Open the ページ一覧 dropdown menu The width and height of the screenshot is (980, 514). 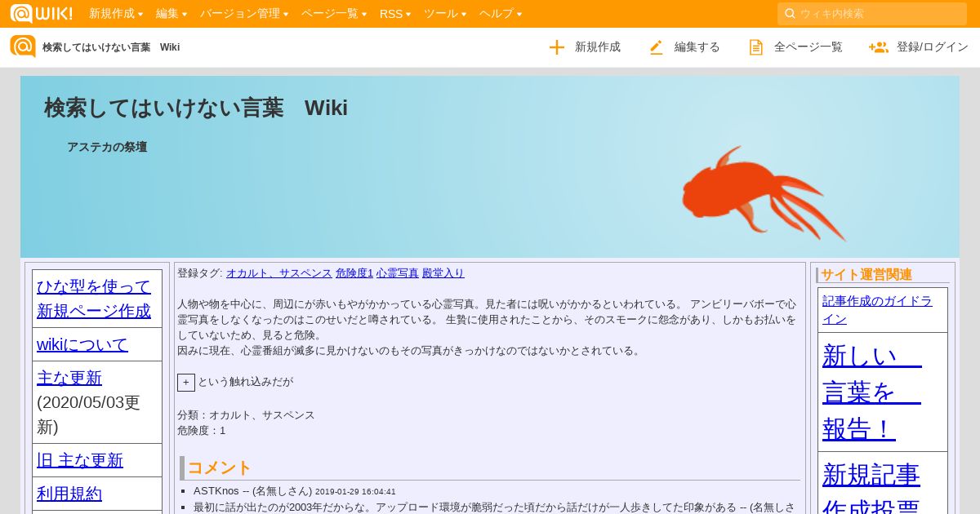tap(334, 13)
